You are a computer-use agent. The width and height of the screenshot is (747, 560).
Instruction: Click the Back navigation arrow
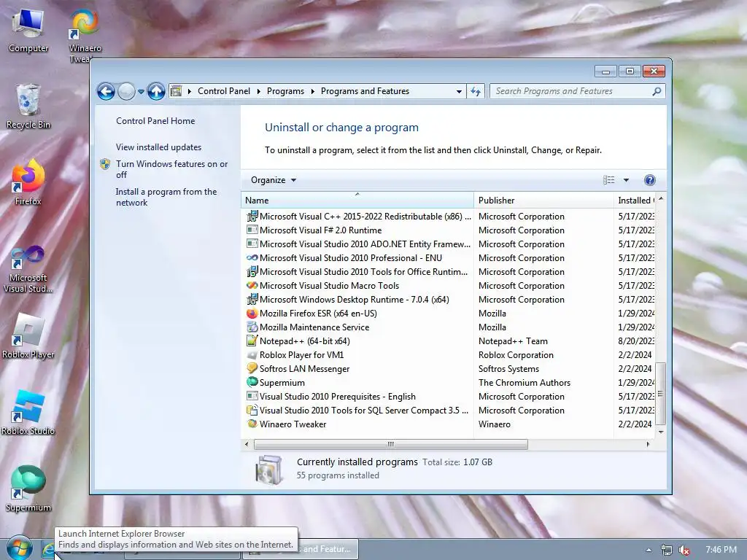(106, 91)
